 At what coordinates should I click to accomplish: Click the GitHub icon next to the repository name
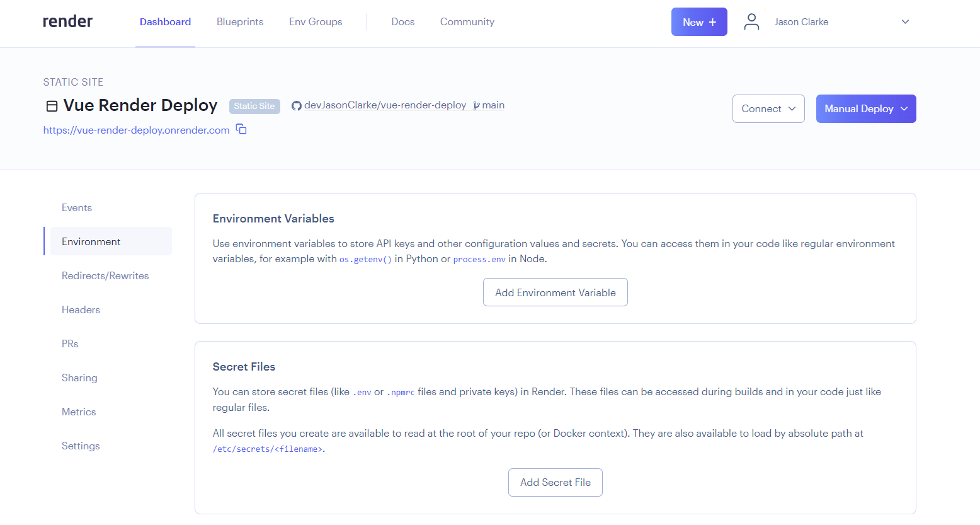coord(296,105)
